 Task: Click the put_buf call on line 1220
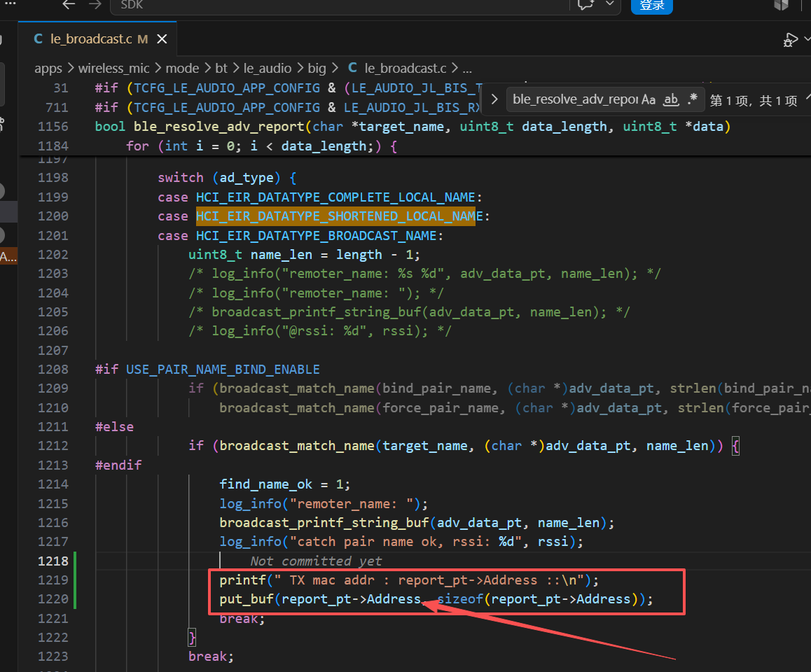pyautogui.click(x=436, y=599)
